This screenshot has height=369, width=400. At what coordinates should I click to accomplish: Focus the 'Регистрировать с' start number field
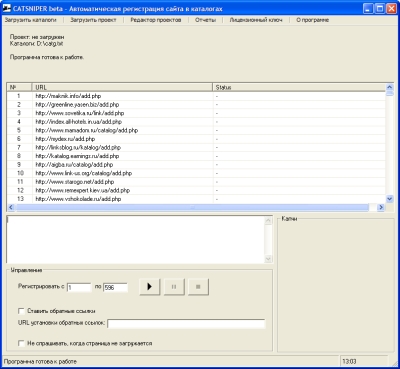[79, 287]
